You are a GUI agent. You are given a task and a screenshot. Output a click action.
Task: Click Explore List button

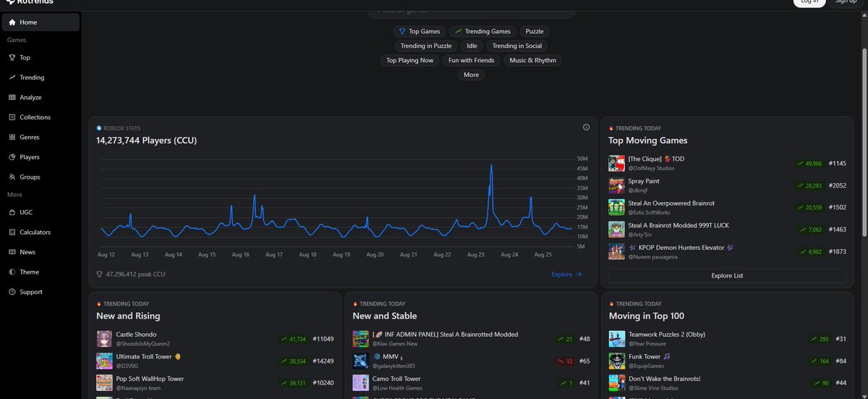point(727,276)
